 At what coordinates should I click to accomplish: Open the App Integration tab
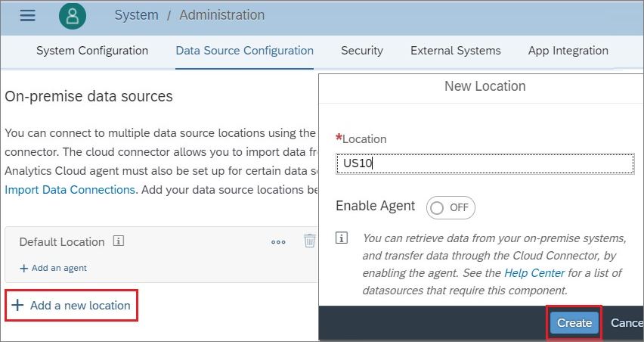[x=568, y=51]
